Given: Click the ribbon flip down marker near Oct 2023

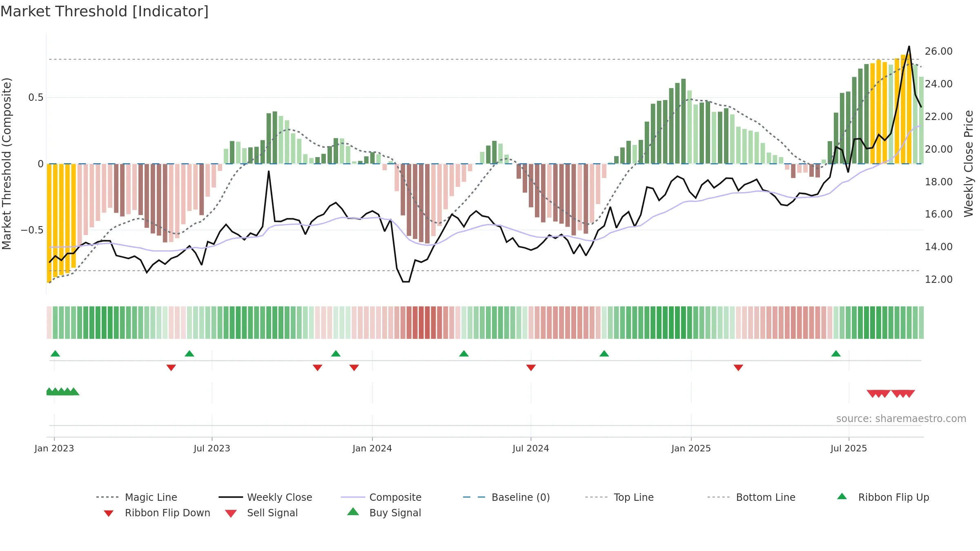Looking at the screenshot, I should click(x=317, y=368).
